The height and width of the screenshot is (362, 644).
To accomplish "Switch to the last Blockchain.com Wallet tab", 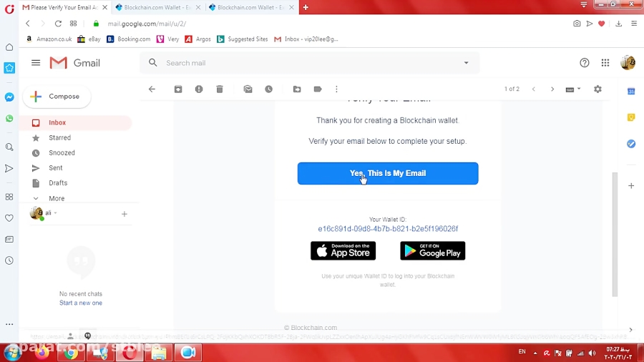I will [251, 7].
